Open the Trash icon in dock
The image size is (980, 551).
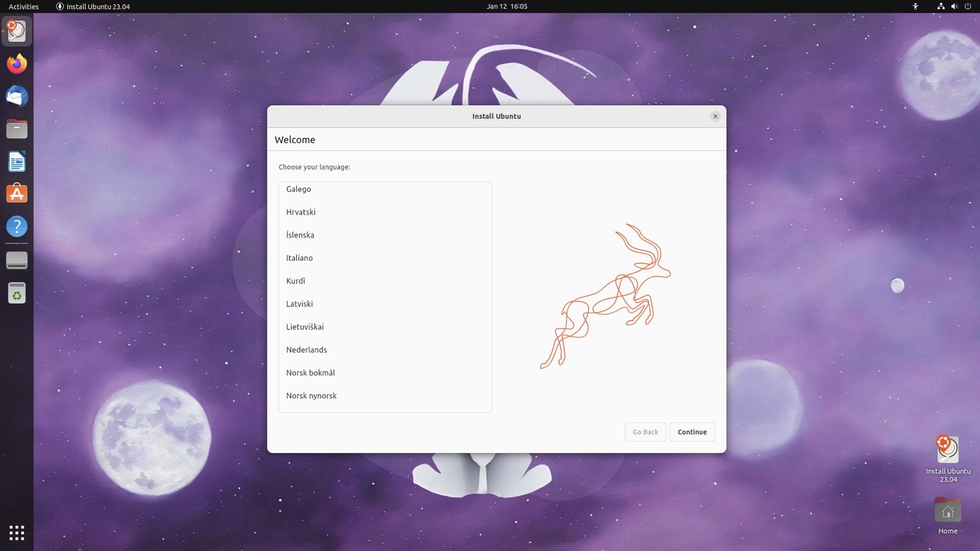(17, 293)
